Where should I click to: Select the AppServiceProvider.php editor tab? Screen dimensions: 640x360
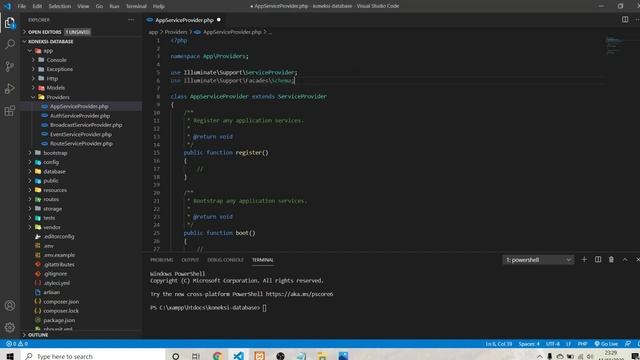pyautogui.click(x=184, y=20)
